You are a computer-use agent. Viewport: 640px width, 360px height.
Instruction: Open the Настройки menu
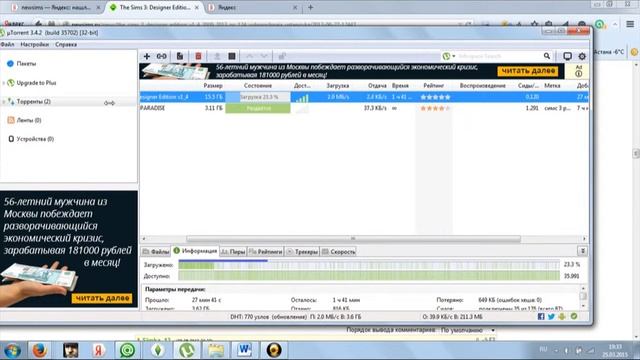pyautogui.click(x=34, y=44)
